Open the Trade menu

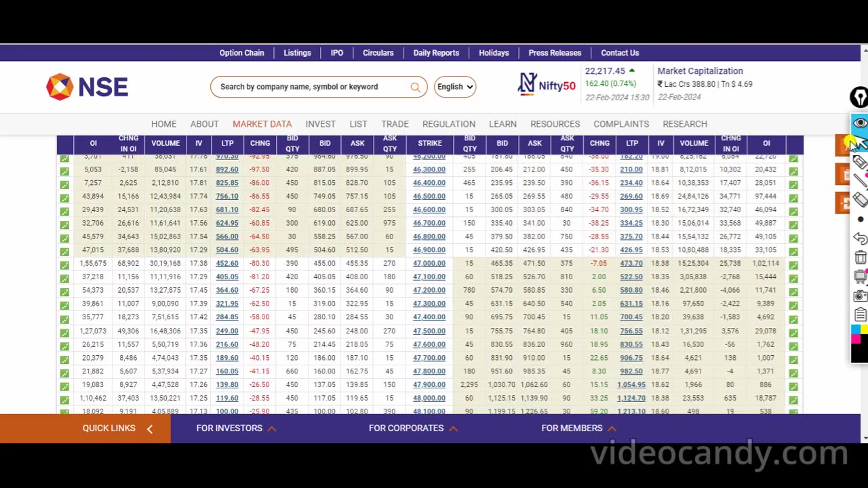point(395,124)
